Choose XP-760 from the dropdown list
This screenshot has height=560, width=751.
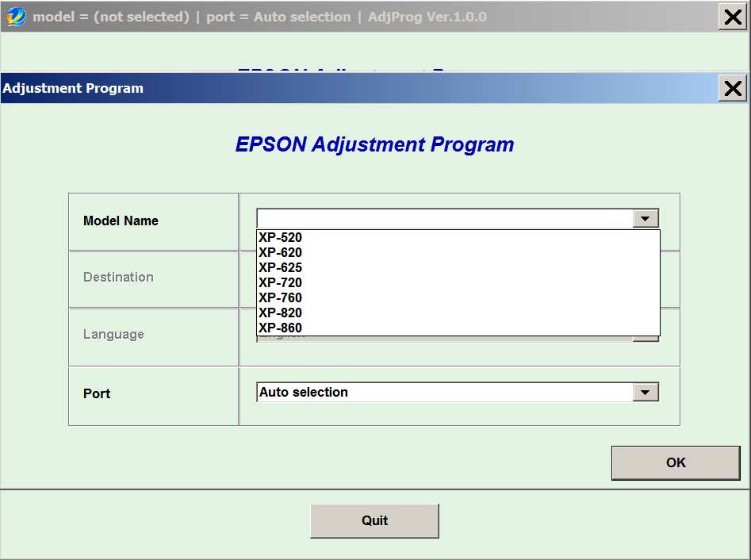[x=458, y=297]
